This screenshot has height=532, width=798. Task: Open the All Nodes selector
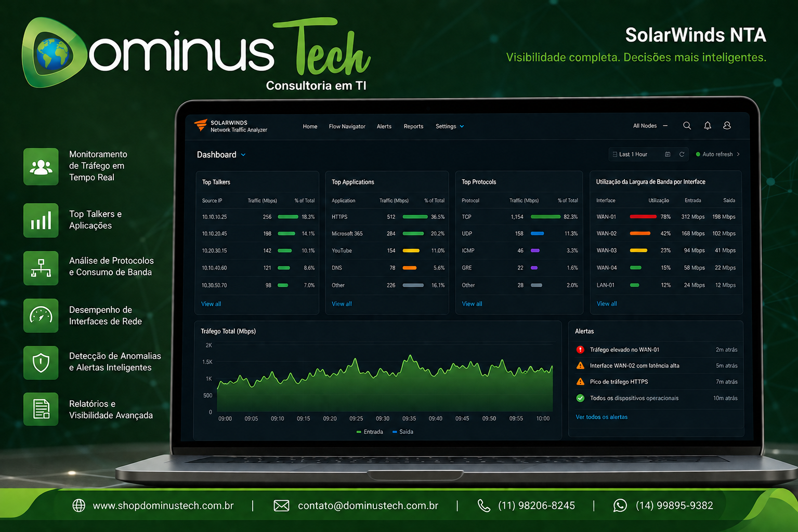650,126
